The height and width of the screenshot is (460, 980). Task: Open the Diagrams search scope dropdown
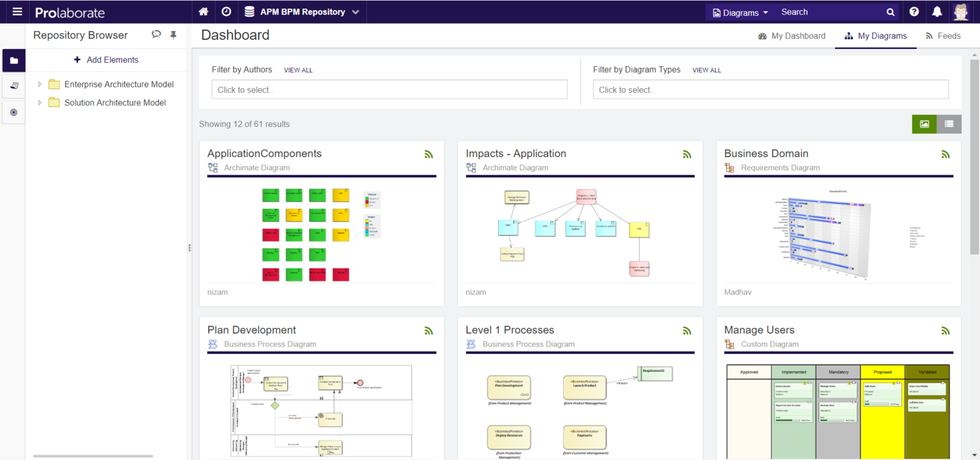[740, 13]
